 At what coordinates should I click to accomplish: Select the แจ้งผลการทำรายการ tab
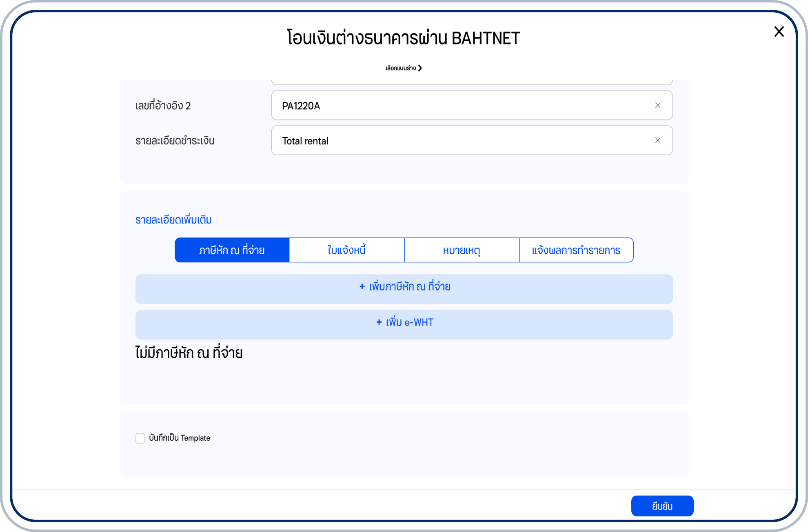coord(576,250)
